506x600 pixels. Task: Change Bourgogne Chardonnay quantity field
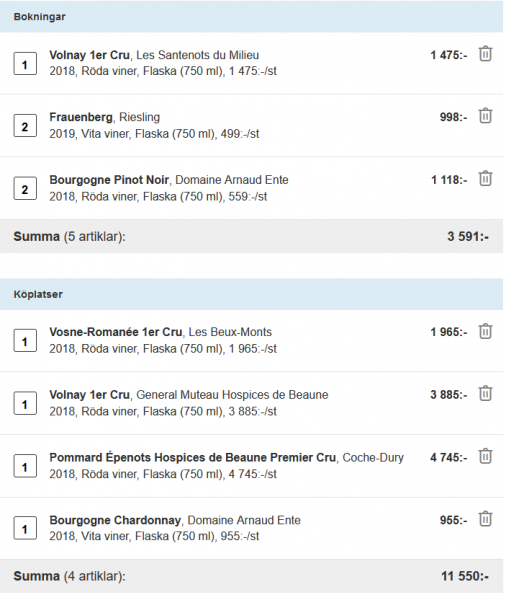click(25, 528)
